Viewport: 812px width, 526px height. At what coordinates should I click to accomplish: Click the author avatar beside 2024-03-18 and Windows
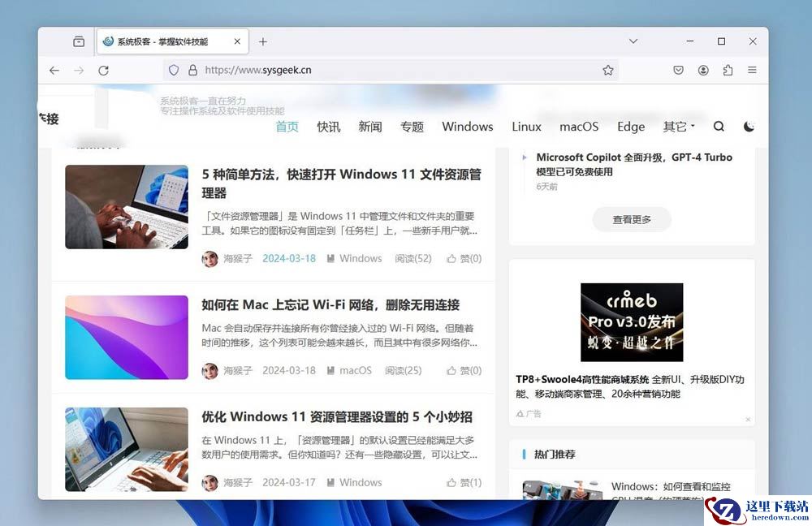(209, 259)
